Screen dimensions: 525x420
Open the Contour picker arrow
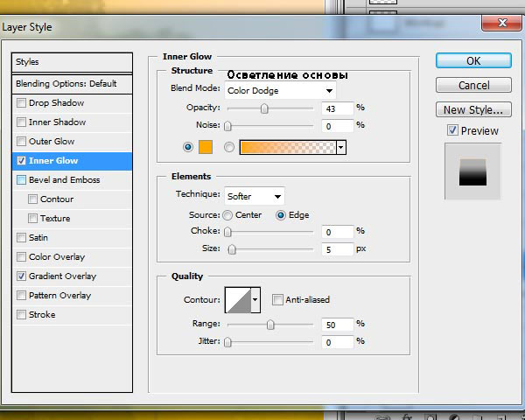[255, 300]
